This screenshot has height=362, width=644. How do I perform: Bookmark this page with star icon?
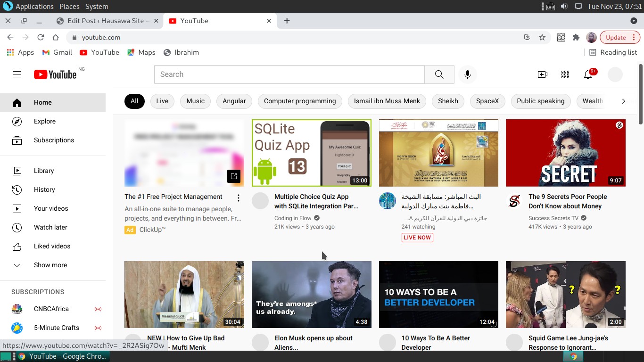coord(542,37)
